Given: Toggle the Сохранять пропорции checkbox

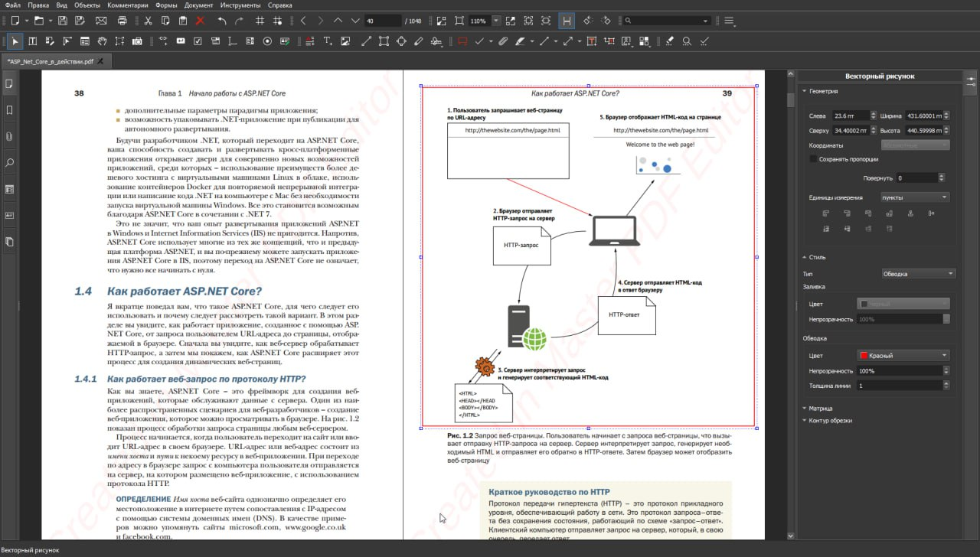Looking at the screenshot, I should (x=814, y=158).
